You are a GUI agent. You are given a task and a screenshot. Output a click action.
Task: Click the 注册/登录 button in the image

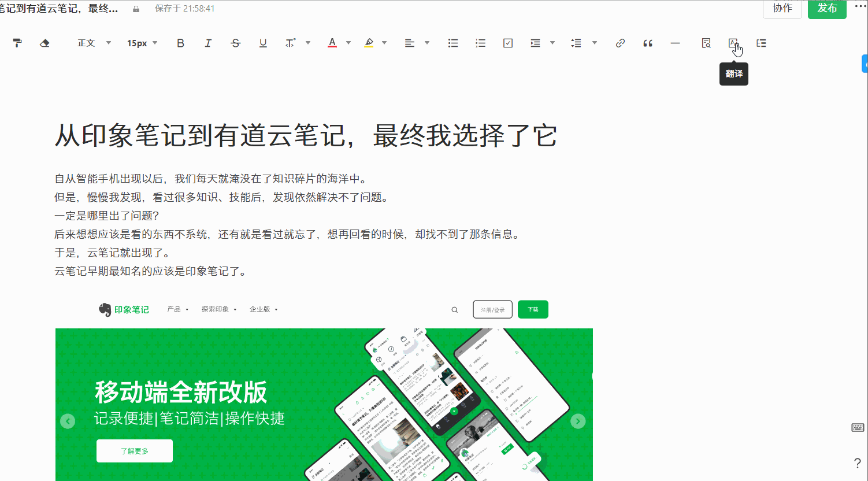493,309
